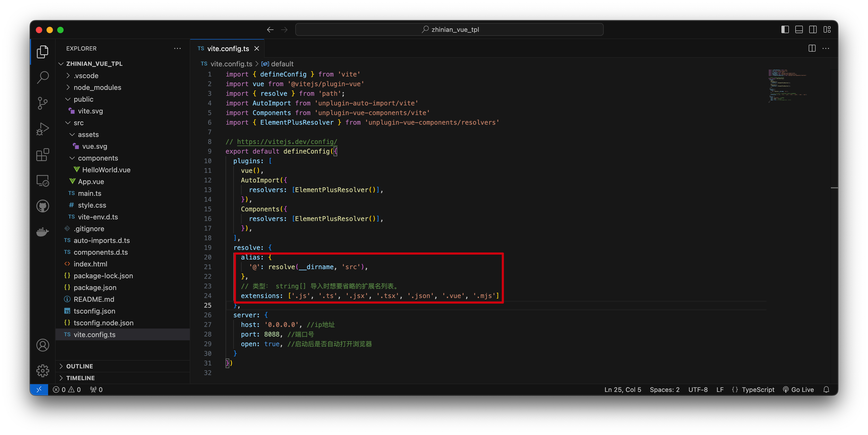Change file encoding UTF-8
Viewport: 868px width, 435px height.
698,390
